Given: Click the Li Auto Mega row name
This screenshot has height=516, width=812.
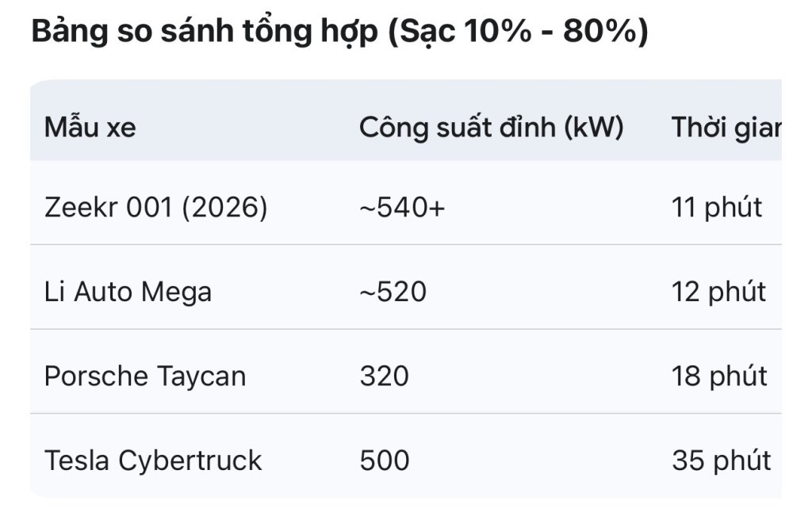Looking at the screenshot, I should coord(128,292).
